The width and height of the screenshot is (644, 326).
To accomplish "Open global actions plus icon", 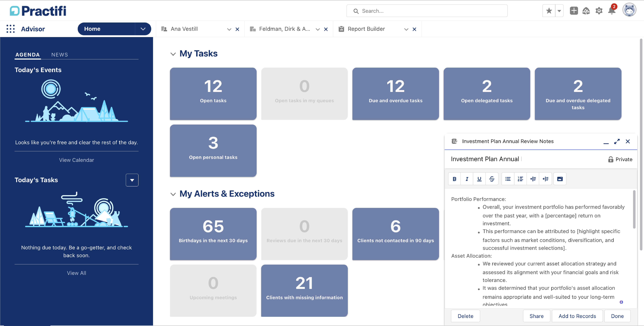I will pyautogui.click(x=574, y=11).
